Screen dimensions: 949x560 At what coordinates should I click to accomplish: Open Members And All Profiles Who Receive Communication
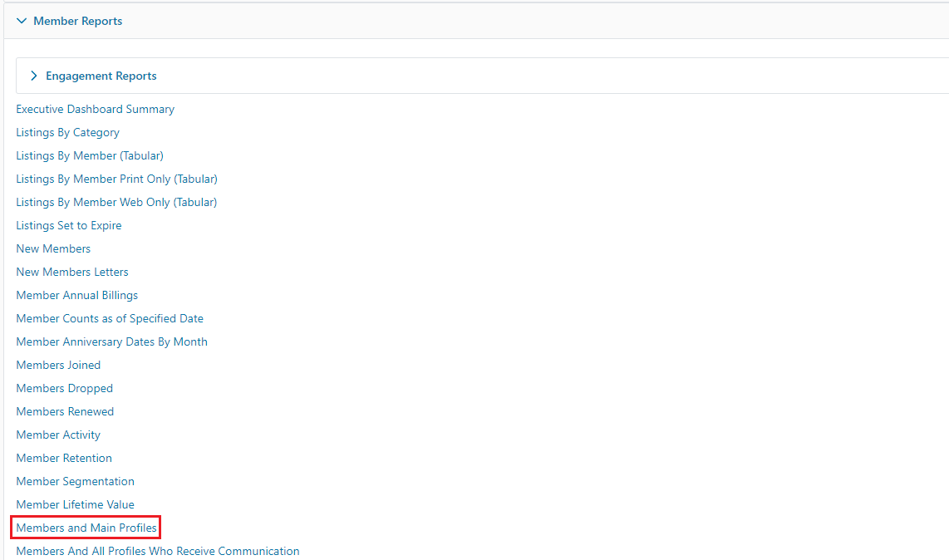click(157, 551)
